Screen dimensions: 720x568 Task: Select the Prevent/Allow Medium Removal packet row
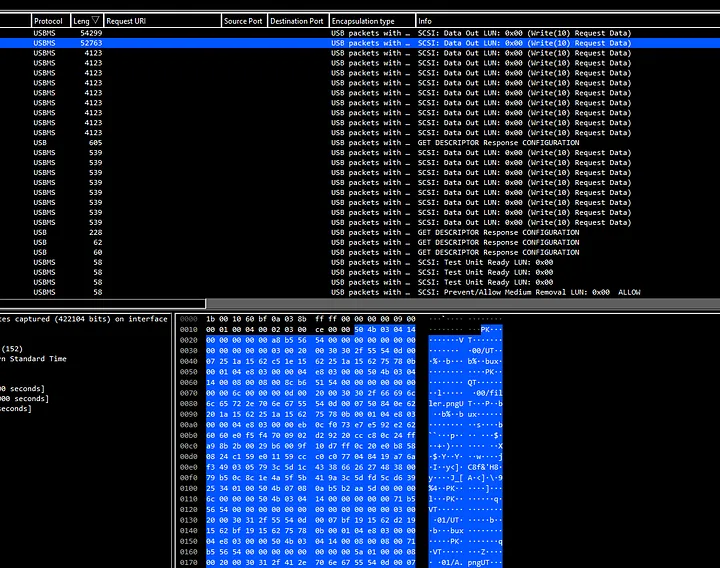pyautogui.click(x=360, y=292)
